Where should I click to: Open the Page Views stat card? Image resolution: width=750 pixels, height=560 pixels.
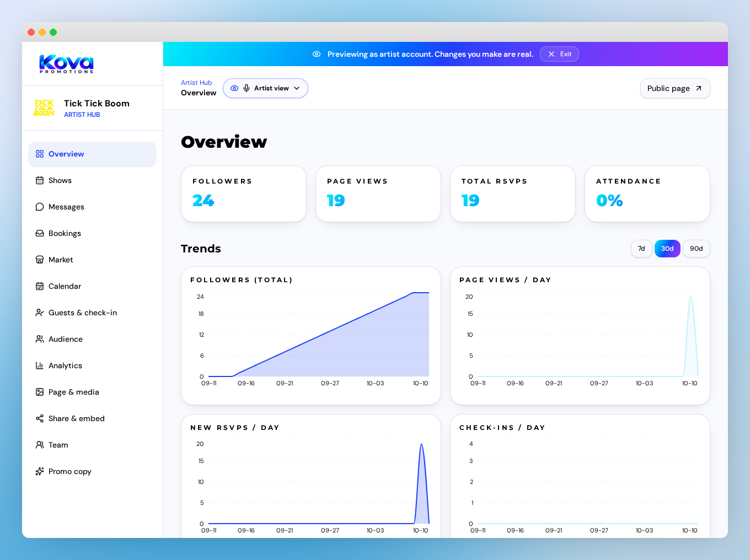(x=378, y=194)
